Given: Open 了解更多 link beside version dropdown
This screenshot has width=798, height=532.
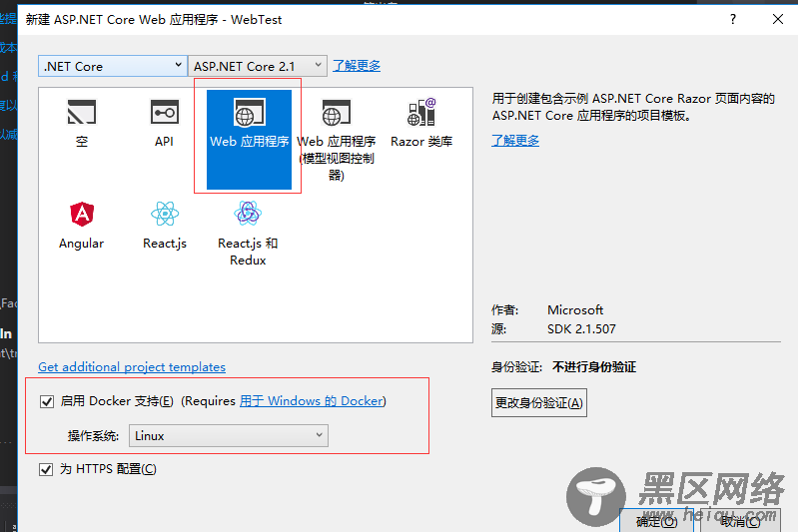Looking at the screenshot, I should (x=357, y=66).
